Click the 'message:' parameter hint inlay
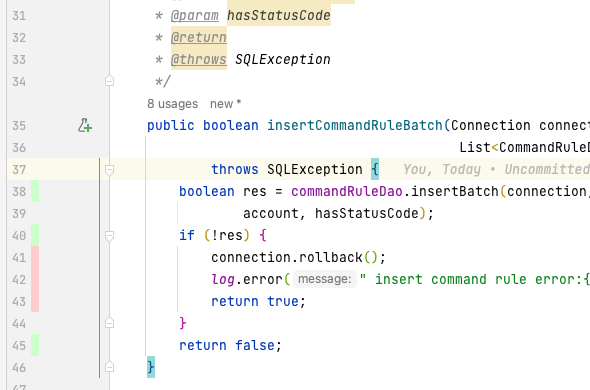Image resolution: width=590 pixels, height=390 pixels. 325,279
